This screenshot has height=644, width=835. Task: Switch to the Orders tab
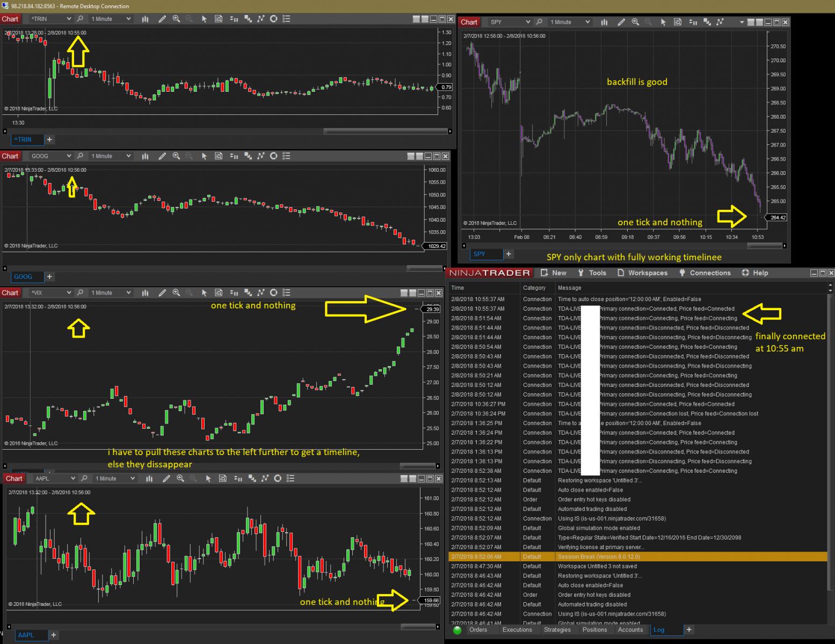click(x=478, y=630)
